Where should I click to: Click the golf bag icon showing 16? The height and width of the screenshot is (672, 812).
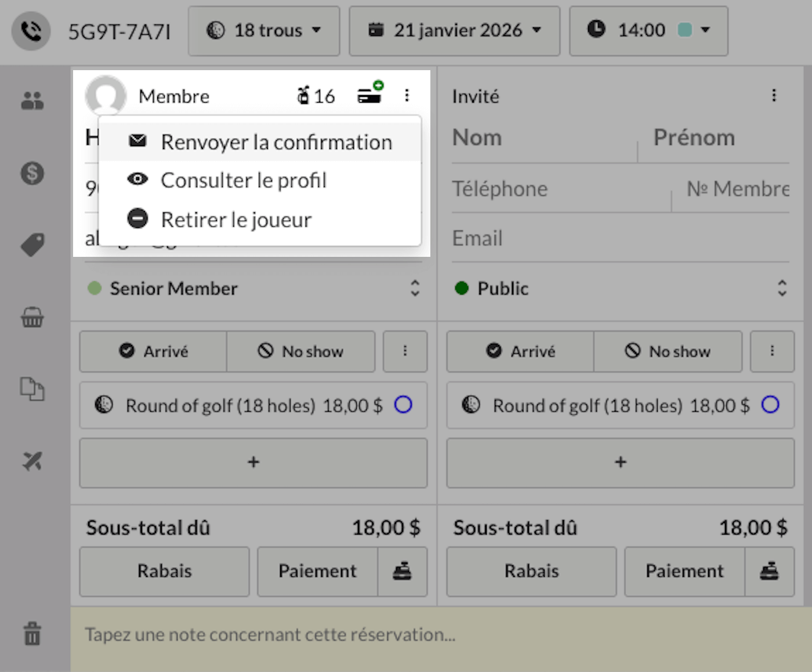pyautogui.click(x=316, y=96)
